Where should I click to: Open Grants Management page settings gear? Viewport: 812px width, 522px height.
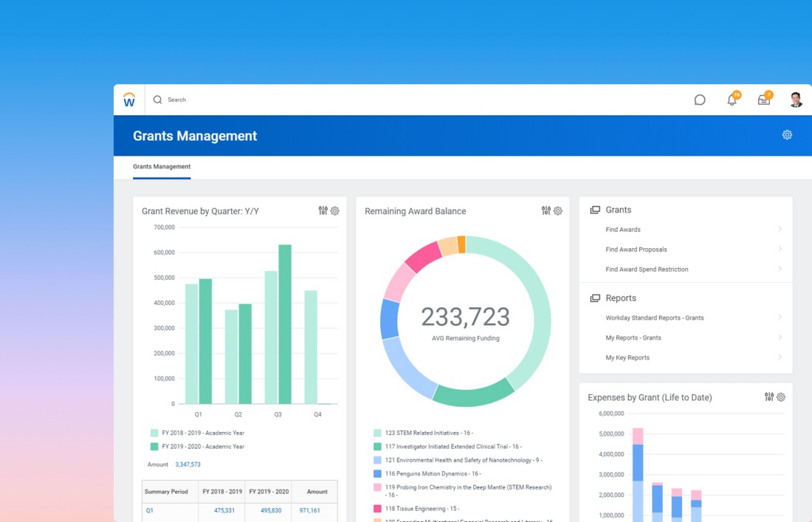pos(787,135)
